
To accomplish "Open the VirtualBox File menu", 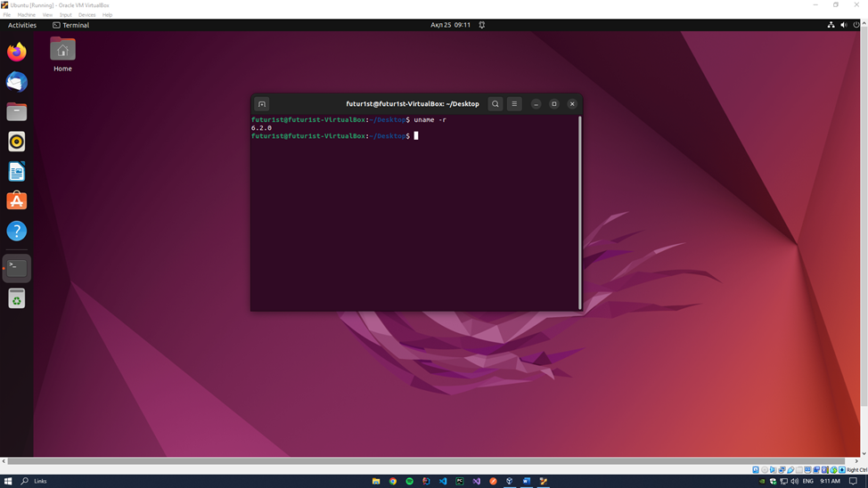I will pos(6,15).
